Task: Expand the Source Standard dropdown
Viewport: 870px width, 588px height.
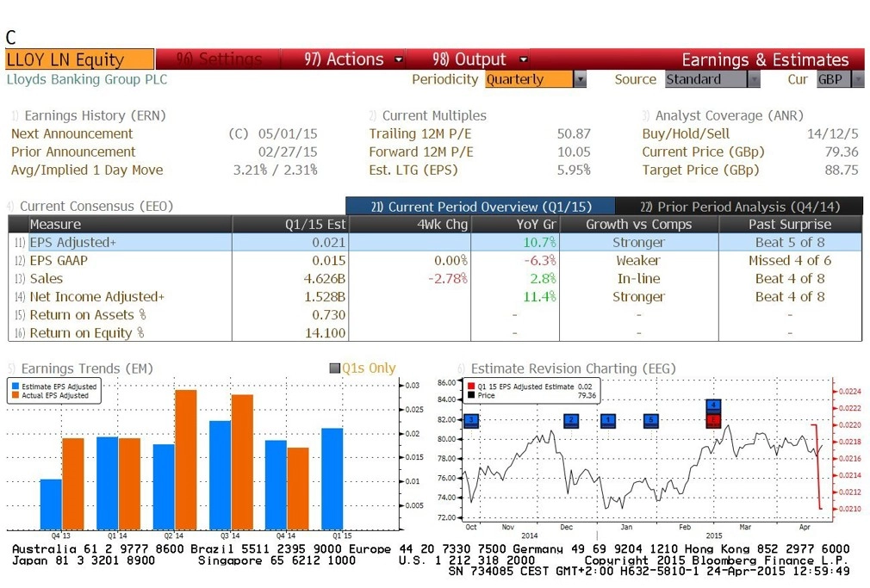Action: point(753,79)
